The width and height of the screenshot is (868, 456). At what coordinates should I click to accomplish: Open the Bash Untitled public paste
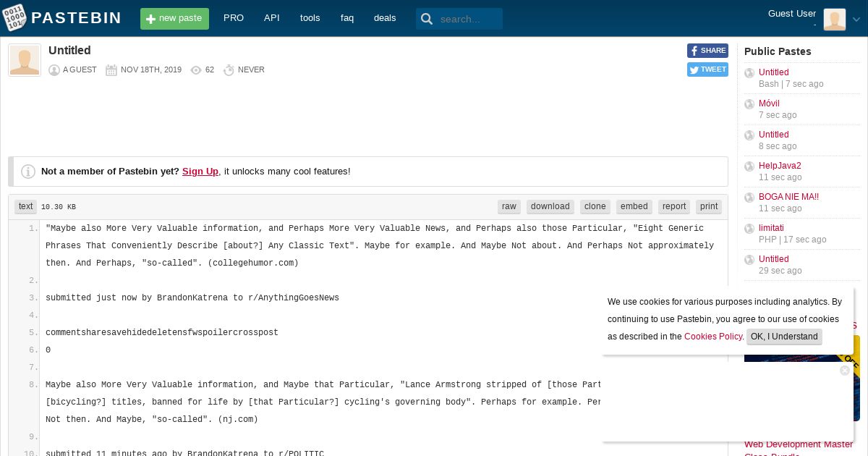(x=773, y=72)
